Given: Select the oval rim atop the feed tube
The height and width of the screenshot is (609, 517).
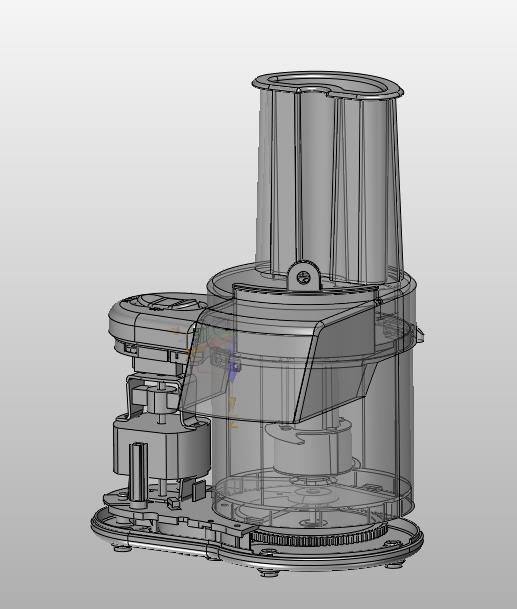Looking at the screenshot, I should tap(328, 85).
